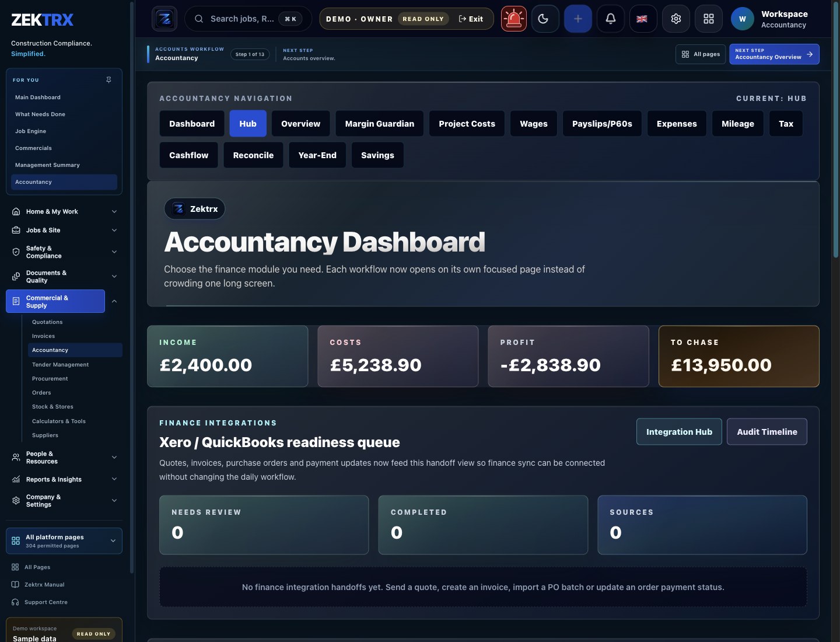Expand Documents & Quality section

64,277
